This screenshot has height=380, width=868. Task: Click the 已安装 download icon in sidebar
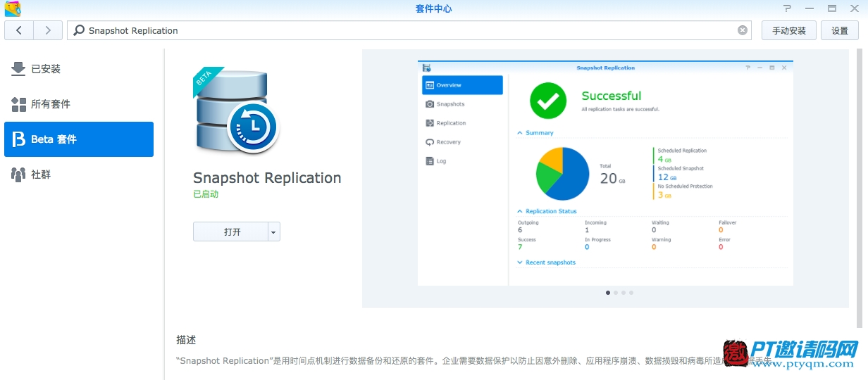pyautogui.click(x=18, y=69)
